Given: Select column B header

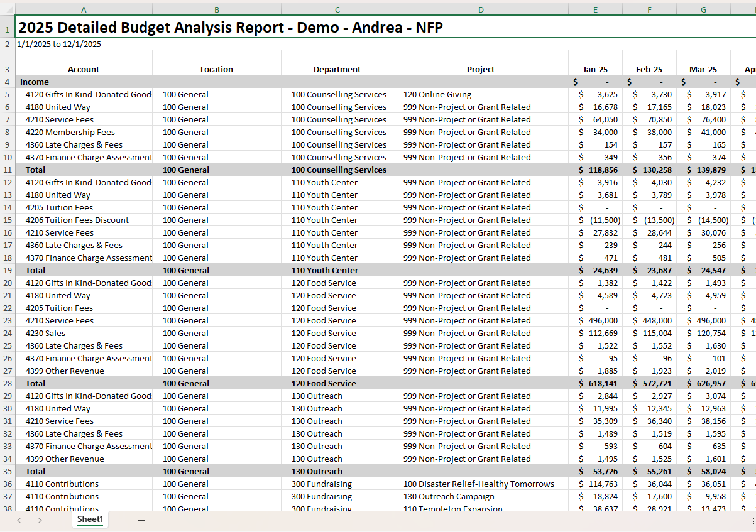Looking at the screenshot, I should click(x=217, y=9).
